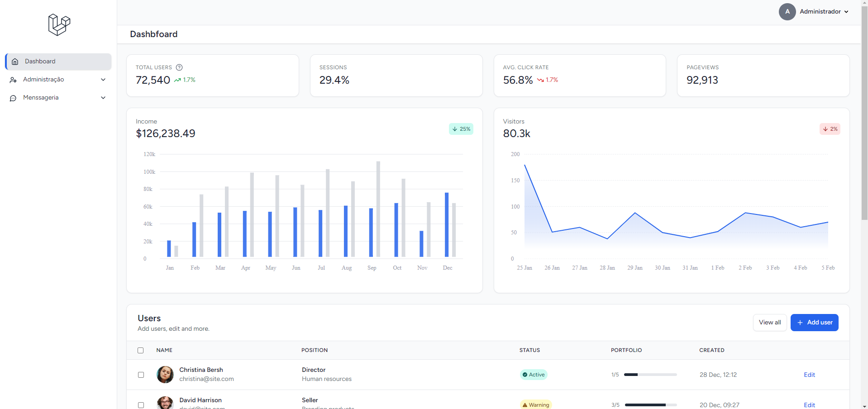Screen dimensions: 868x409
Task: Click the Laravel logo in the sidebar
Action: tap(59, 24)
